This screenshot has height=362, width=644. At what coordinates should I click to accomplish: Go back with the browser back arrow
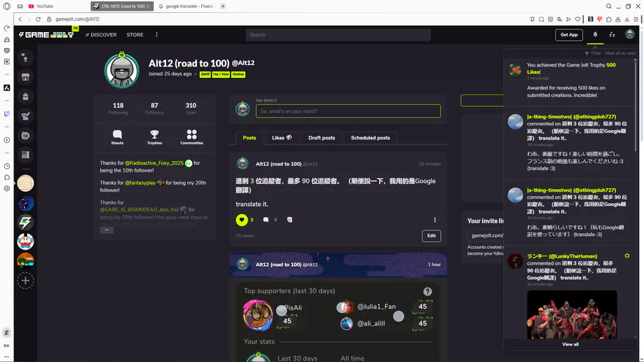(20, 19)
